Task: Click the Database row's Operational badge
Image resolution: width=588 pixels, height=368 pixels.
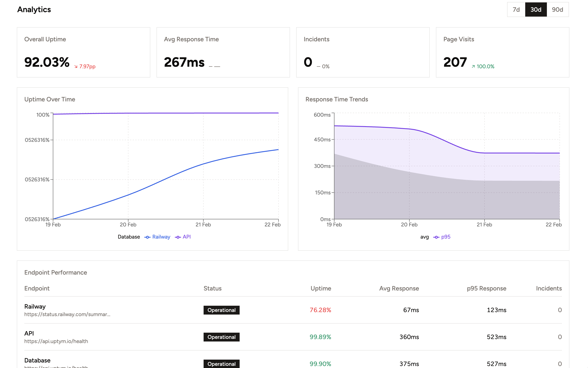Action: 221,364
